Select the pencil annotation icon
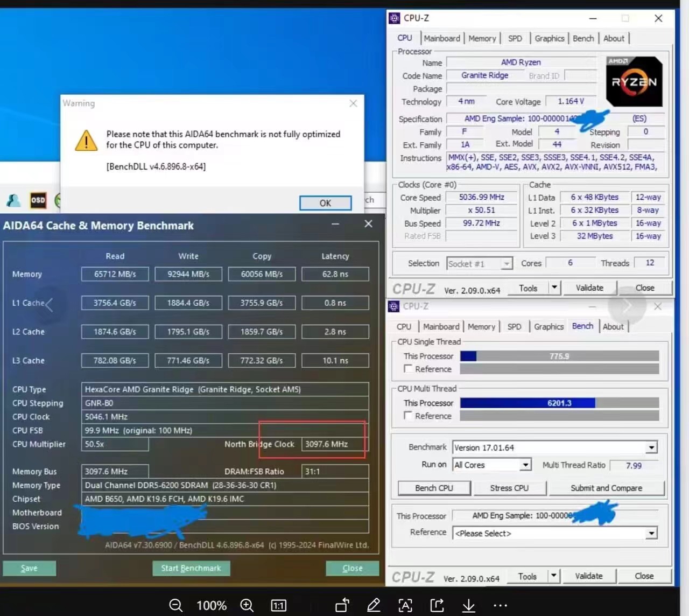The height and width of the screenshot is (616, 689). coord(374,605)
